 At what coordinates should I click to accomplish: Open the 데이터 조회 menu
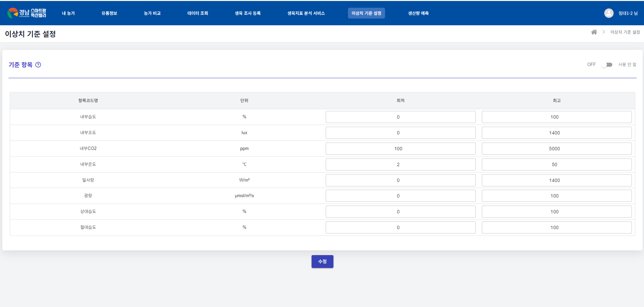(198, 13)
